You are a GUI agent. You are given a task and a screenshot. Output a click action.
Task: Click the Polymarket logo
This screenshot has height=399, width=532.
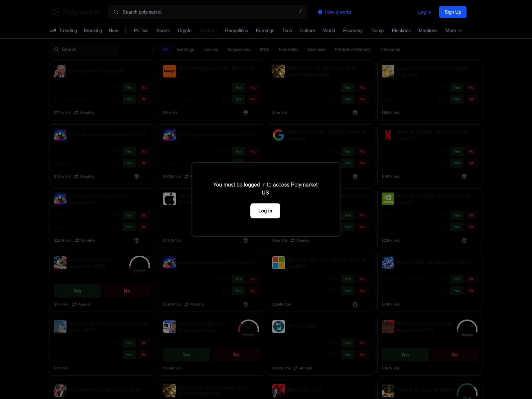click(76, 12)
